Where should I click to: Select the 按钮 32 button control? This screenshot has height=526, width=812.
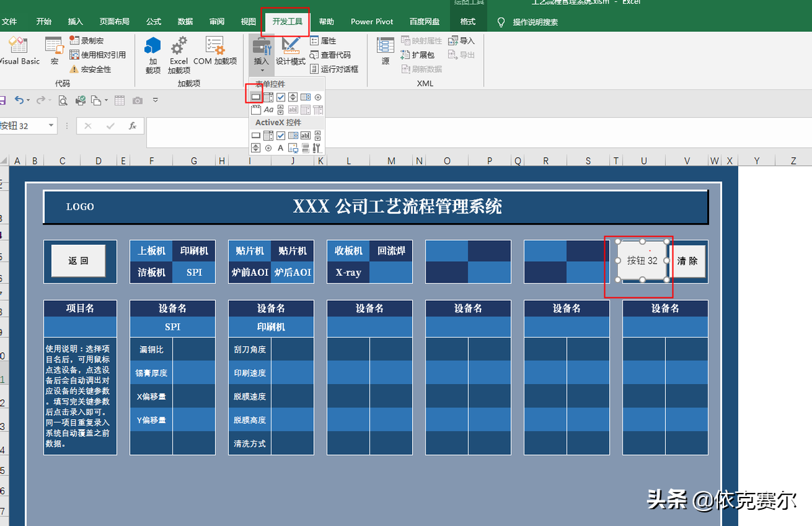(x=642, y=260)
